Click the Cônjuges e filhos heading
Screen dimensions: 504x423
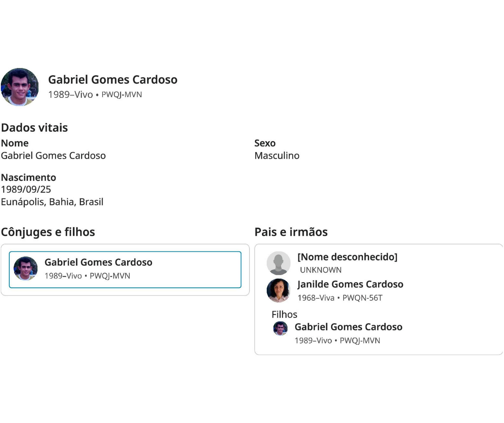(x=48, y=232)
